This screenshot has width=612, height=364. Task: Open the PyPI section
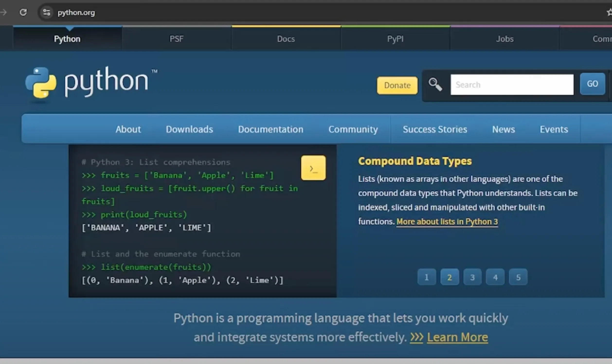[x=395, y=38]
